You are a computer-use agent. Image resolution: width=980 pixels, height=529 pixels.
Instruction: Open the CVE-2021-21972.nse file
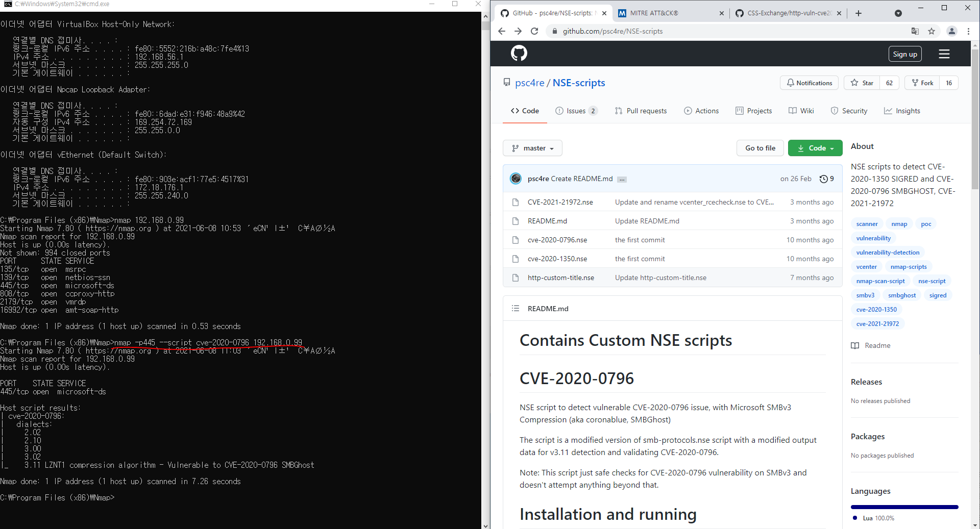[x=560, y=202]
